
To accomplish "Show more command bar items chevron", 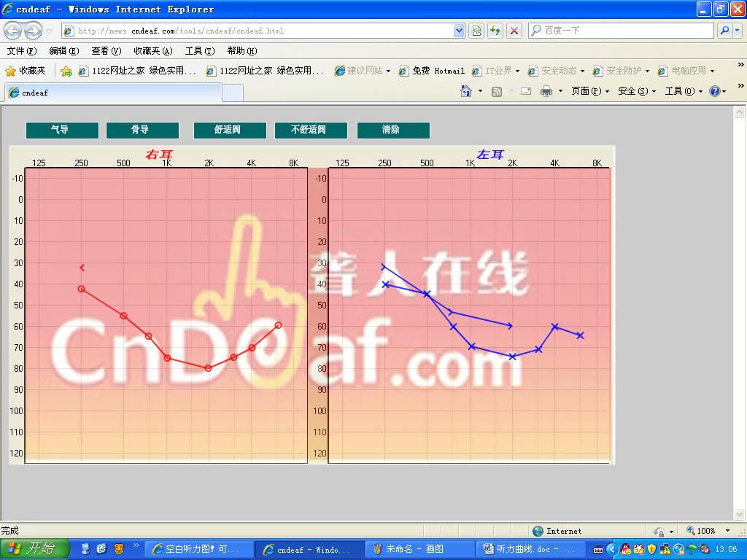I will click(x=741, y=86).
